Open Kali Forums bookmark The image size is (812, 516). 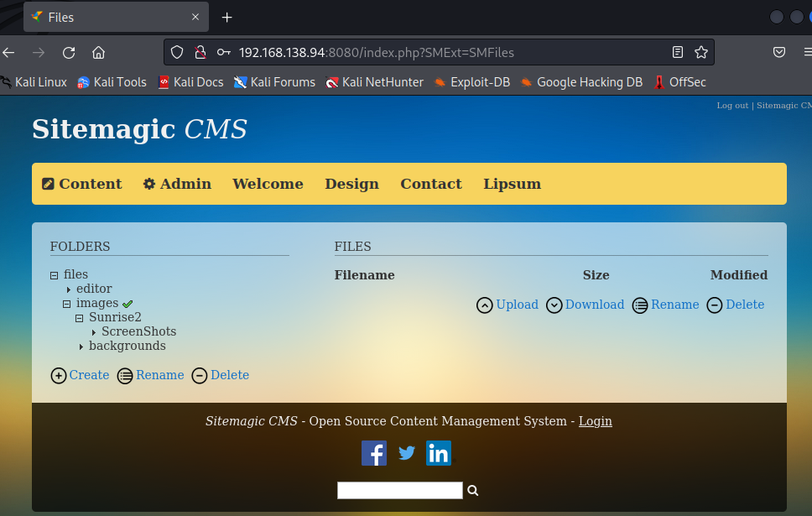tap(274, 82)
